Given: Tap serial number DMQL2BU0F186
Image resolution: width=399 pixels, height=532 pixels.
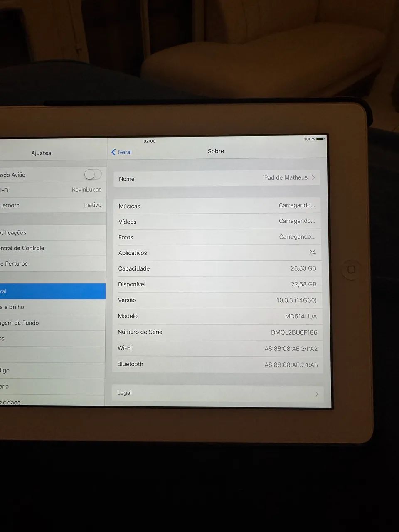Looking at the screenshot, I should click(294, 332).
